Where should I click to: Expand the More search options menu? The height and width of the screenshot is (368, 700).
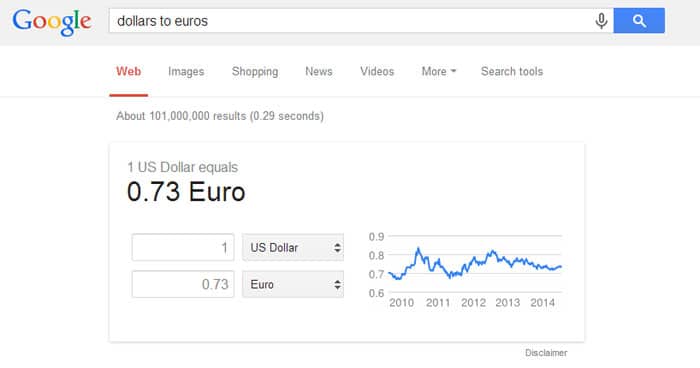pyautogui.click(x=439, y=71)
